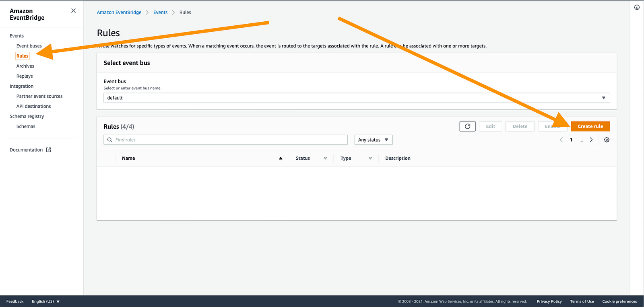
Task: Open Event buses in the sidebar
Action: (x=29, y=46)
